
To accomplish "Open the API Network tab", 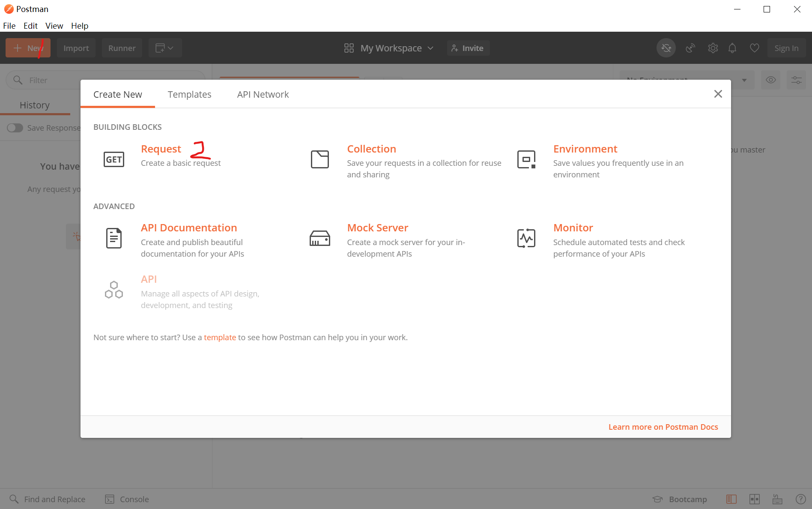I will tap(263, 94).
